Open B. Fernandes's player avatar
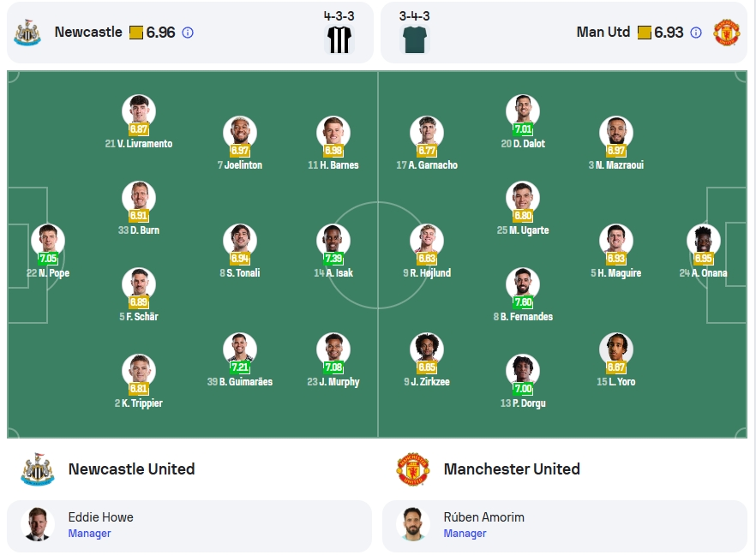The width and height of the screenshot is (756, 555). pos(523,284)
